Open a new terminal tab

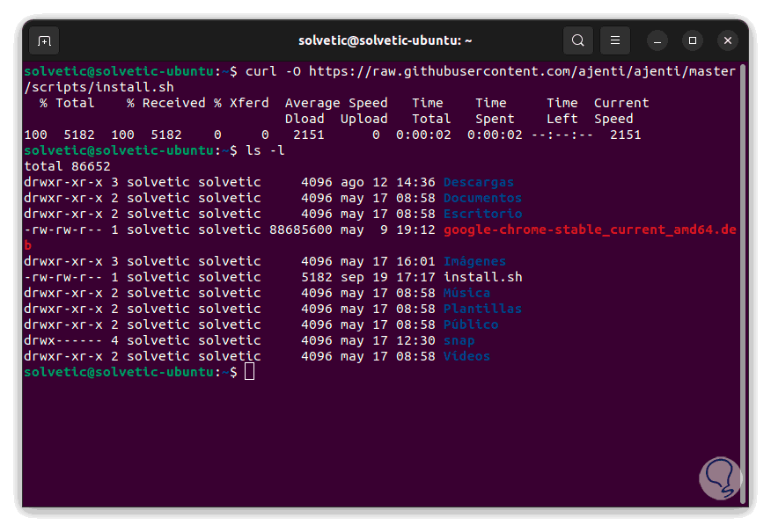tap(44, 40)
